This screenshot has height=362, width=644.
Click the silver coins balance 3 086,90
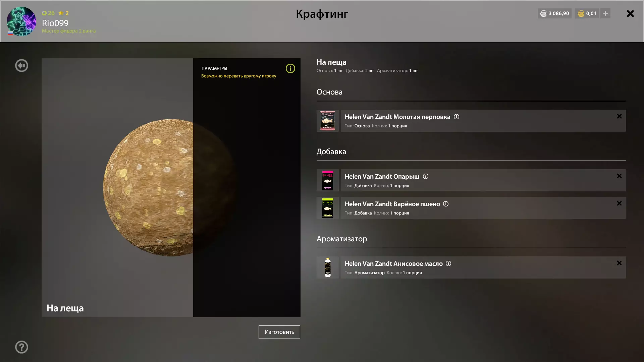[x=554, y=13]
